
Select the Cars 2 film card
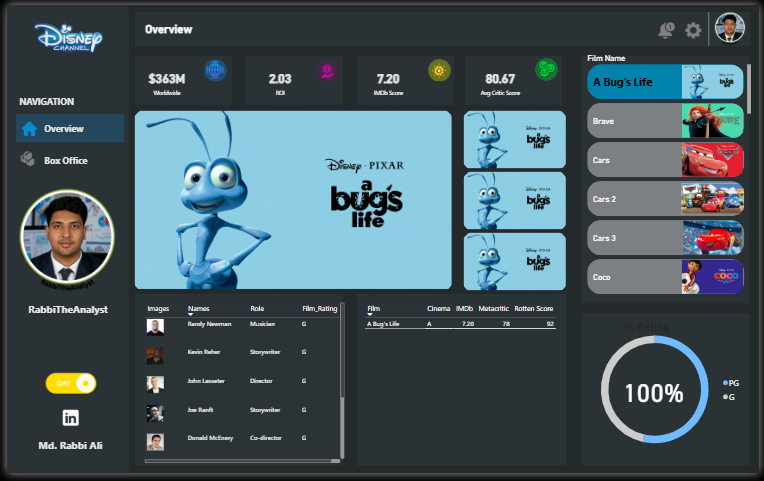[665, 199]
